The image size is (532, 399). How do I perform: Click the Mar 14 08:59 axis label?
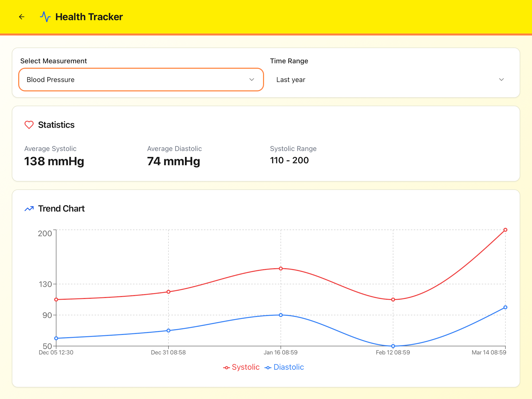click(x=489, y=352)
